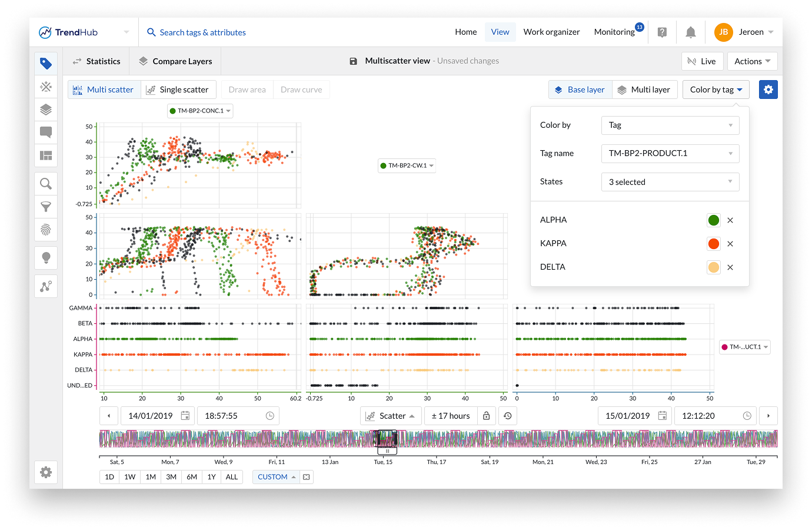The height and width of the screenshot is (530, 812).
Task: Open the tag icon in the left sidebar
Action: tap(46, 64)
